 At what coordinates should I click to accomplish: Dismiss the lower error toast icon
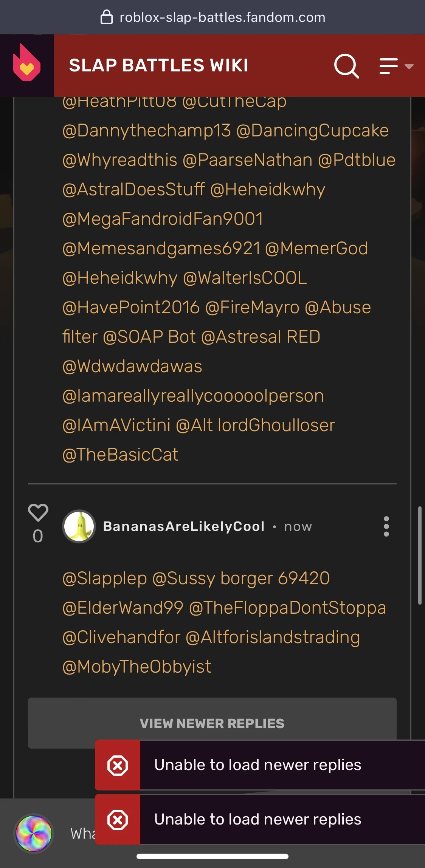[118, 820]
